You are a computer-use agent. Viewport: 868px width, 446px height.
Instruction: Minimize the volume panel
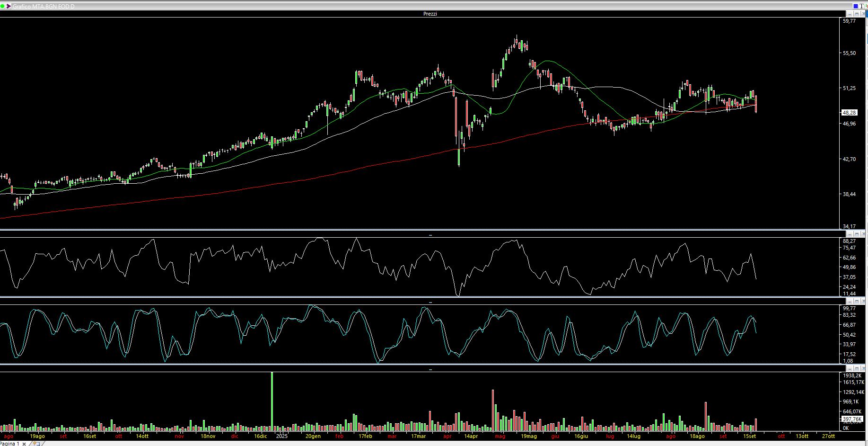click(x=849, y=368)
